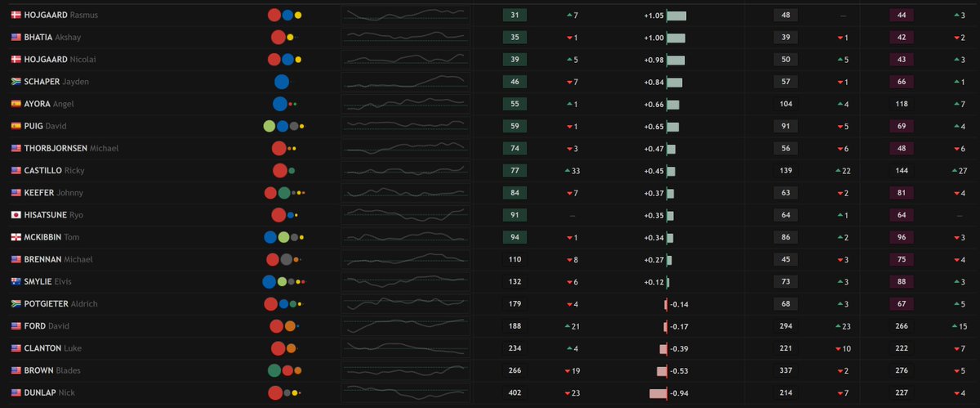Viewport: 980px width, 408px height.
Task: Click the US flag next to Akshay Bhatia
Action: 16,38
